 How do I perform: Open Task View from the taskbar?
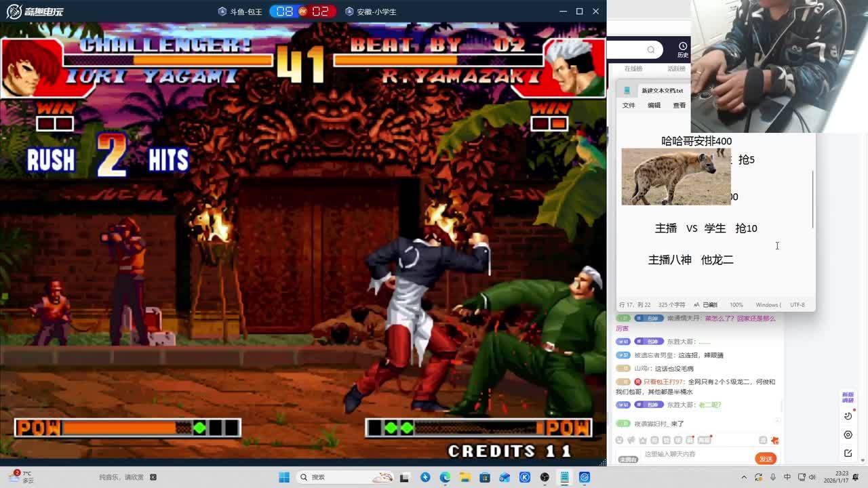406,477
